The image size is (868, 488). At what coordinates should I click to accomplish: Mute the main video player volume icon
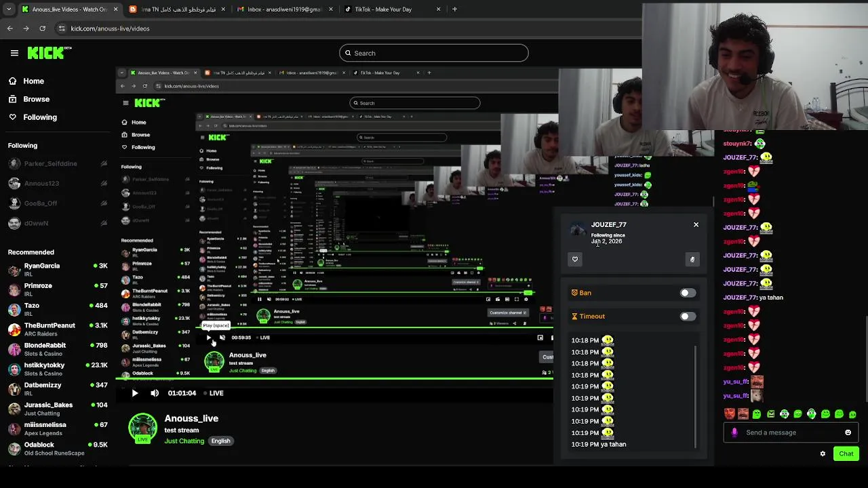[x=155, y=393]
